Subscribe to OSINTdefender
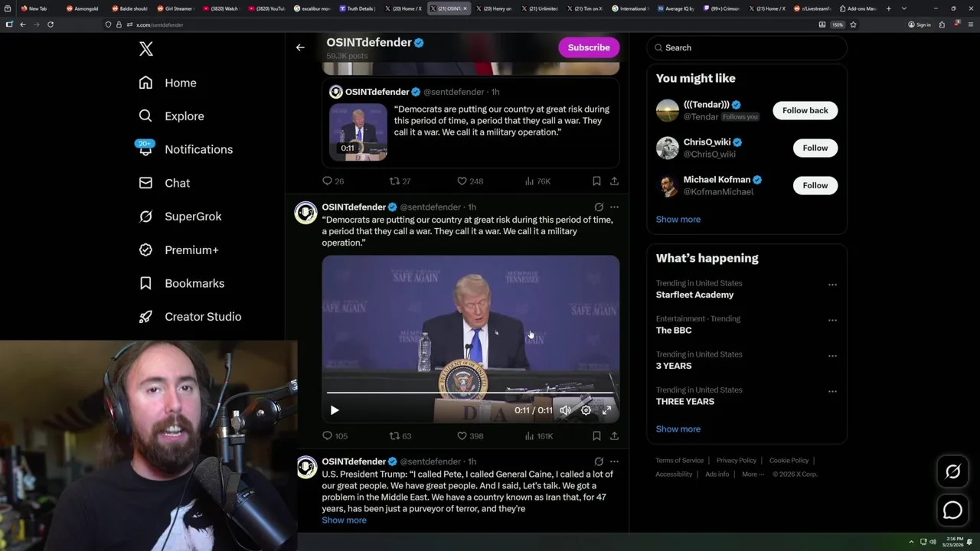Screen dimensions: 980x551 pyautogui.click(x=589, y=47)
